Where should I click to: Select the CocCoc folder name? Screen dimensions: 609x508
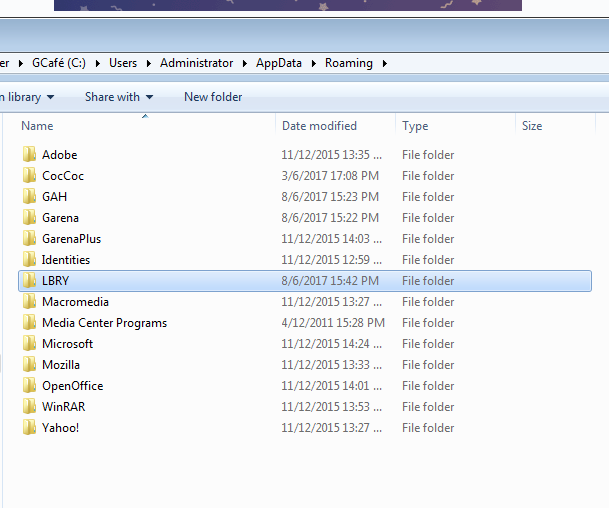(63, 176)
